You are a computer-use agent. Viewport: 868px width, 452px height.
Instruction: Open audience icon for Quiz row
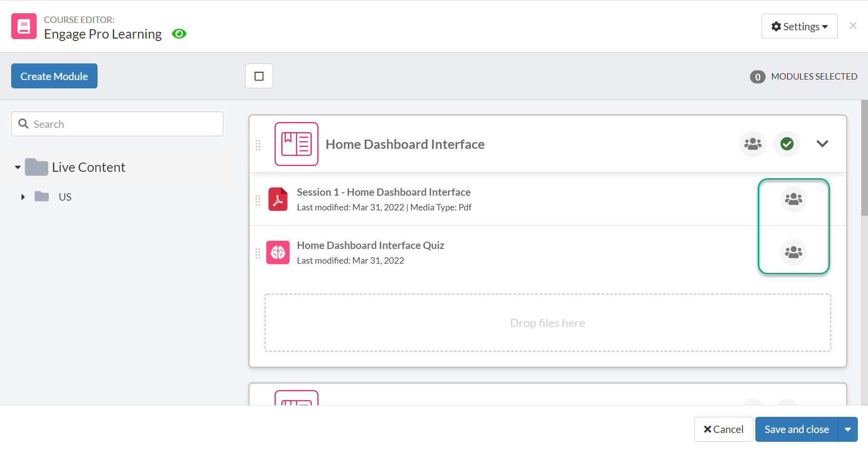point(794,252)
